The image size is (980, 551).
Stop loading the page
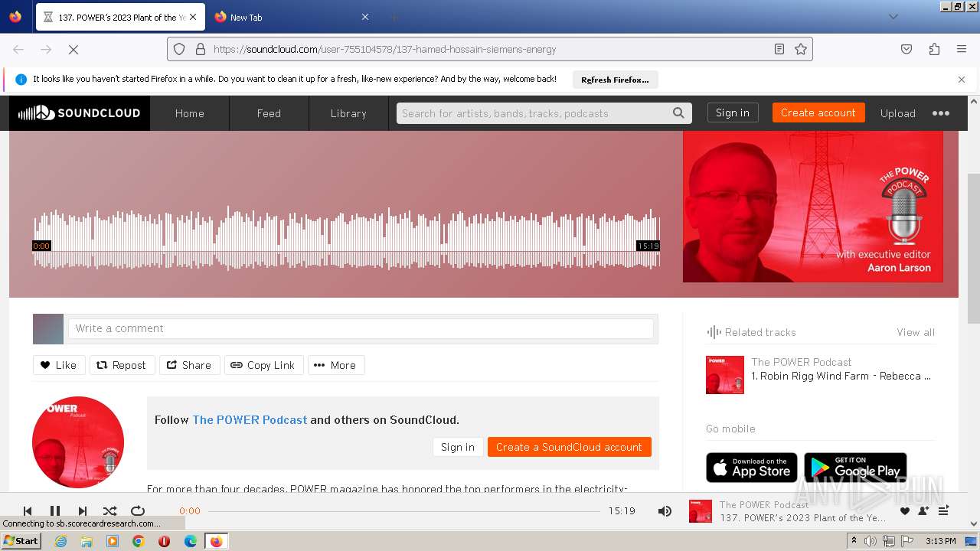pos(73,49)
